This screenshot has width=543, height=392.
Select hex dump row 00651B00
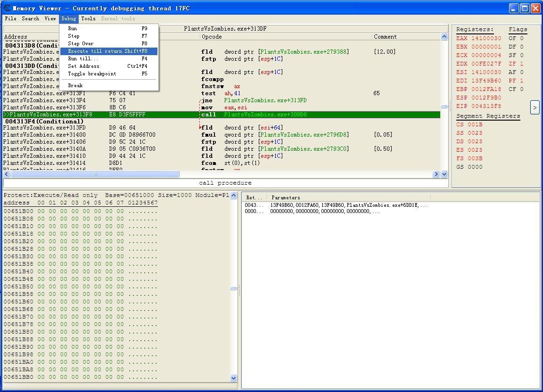[x=81, y=211]
